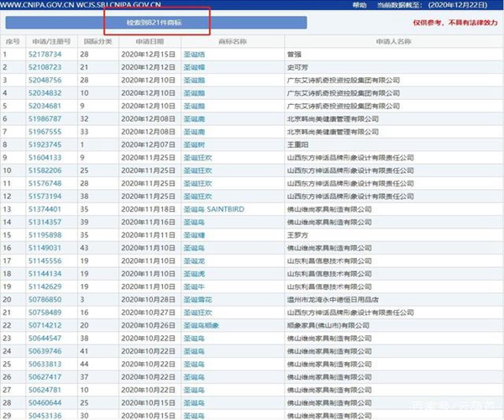The width and height of the screenshot is (504, 420).
Task: Click the 申请人名称 column header
Action: pos(392,40)
